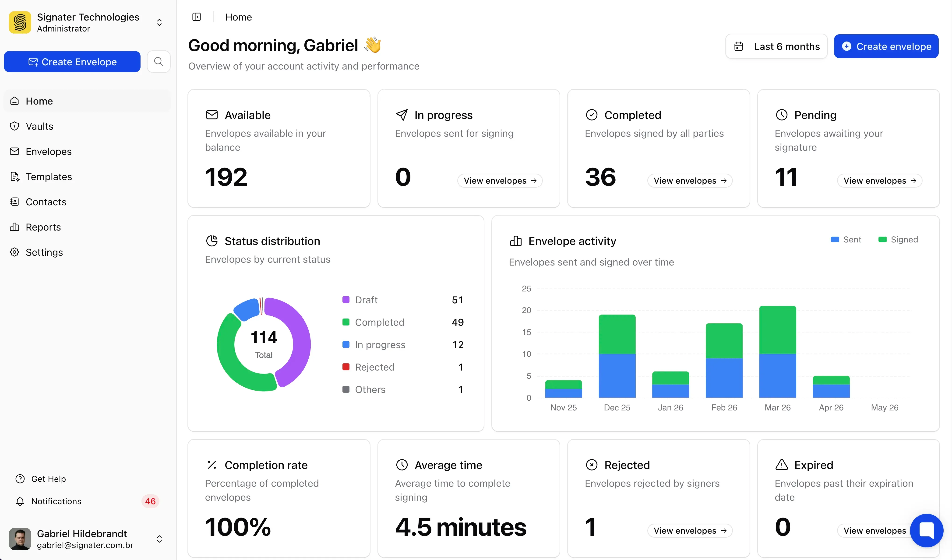Click the Completed check circle icon
This screenshot has height=560, width=952.
tap(592, 115)
